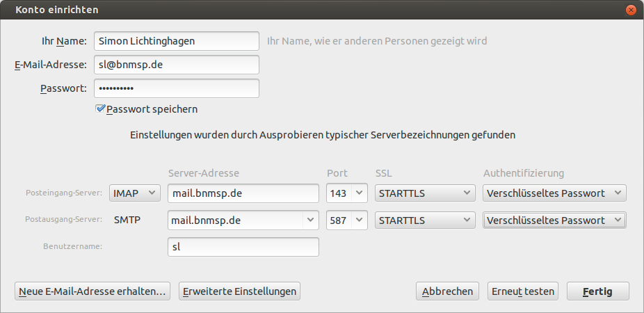Screen dimensions: 644x313
Task: Open incoming server SSL STARTTLS dropdown
Action: [x=425, y=193]
